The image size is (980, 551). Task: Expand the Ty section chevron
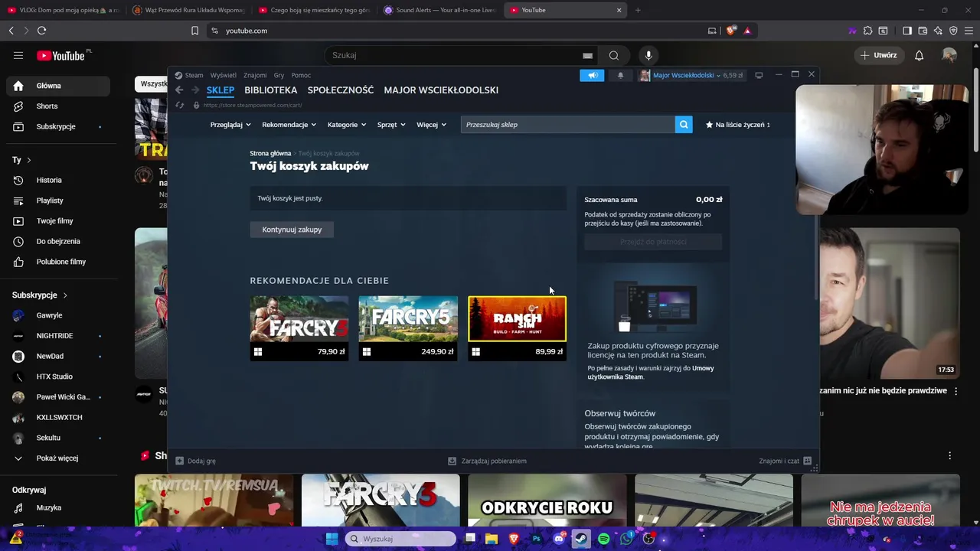29,160
